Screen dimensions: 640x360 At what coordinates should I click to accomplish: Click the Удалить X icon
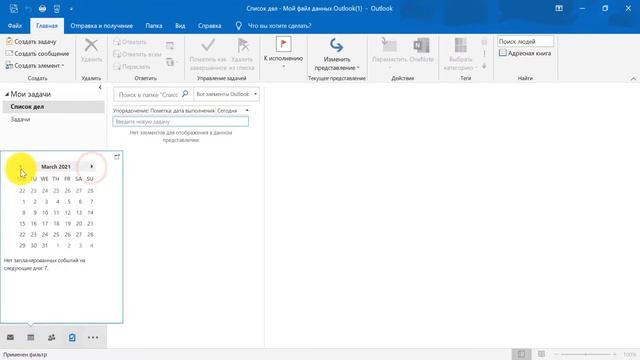pos(91,45)
